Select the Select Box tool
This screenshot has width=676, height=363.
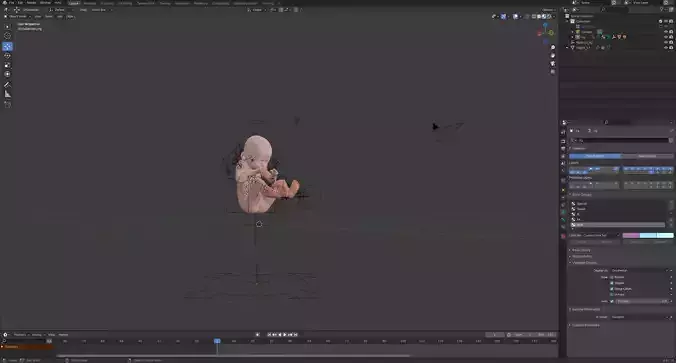click(7, 26)
